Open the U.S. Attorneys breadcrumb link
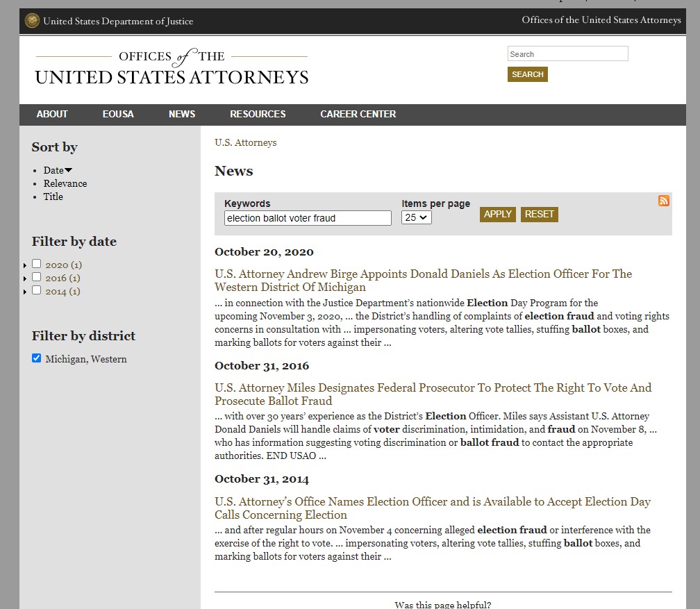The width and height of the screenshot is (700, 609). [x=246, y=142]
